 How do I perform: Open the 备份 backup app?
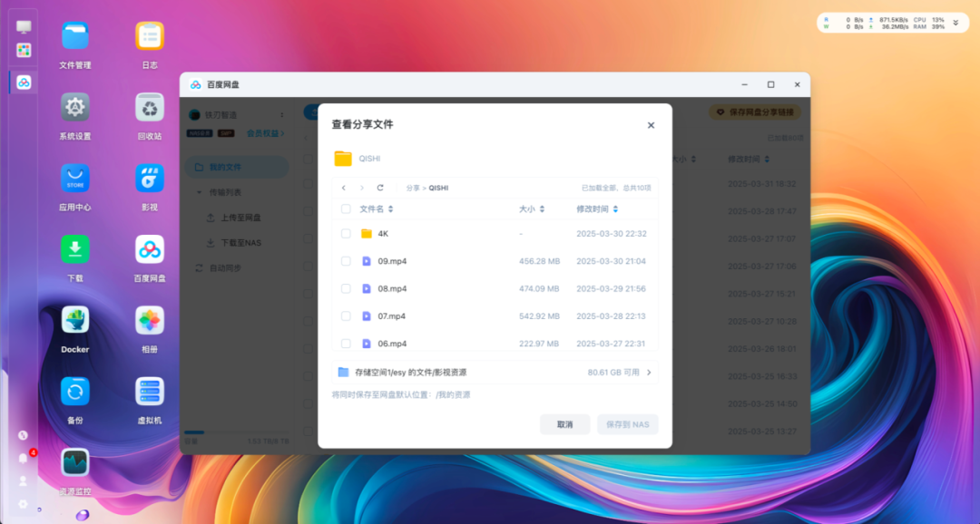75,392
